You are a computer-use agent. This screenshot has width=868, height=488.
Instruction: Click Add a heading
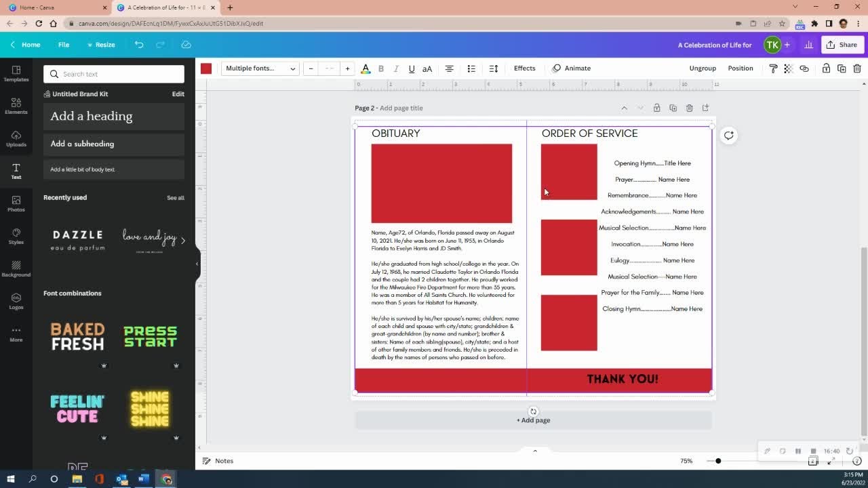pos(114,117)
